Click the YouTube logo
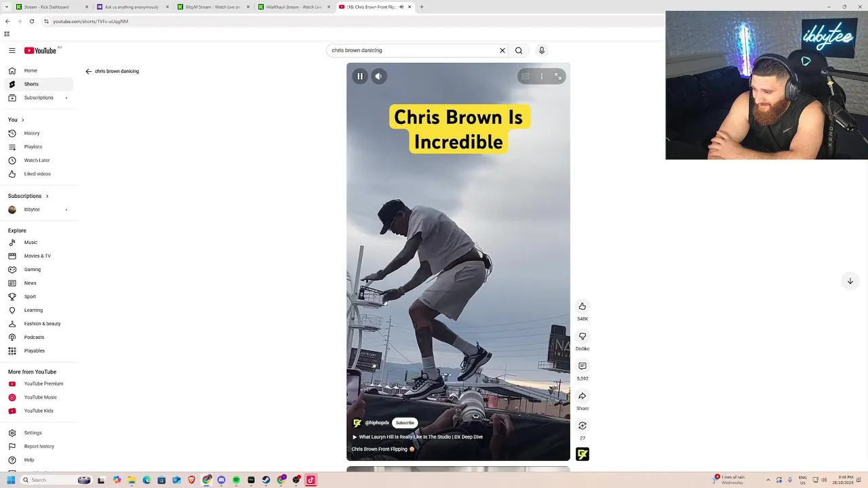Viewport: 868px width, 488px height. [x=41, y=50]
